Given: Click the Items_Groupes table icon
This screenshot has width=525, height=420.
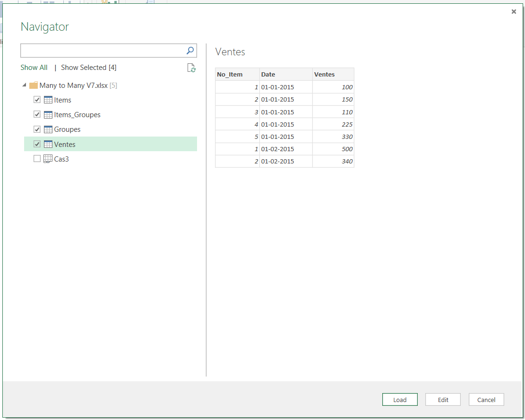Looking at the screenshot, I should point(48,115).
